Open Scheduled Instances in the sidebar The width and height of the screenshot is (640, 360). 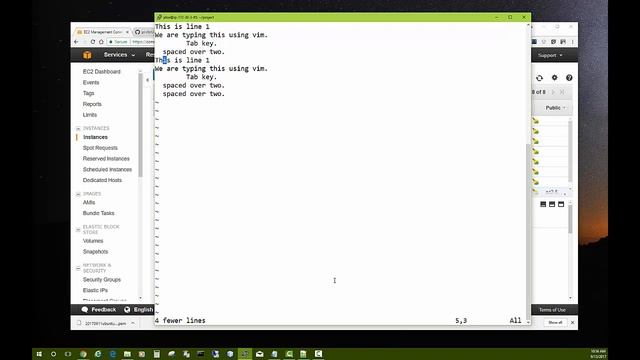(x=107, y=169)
